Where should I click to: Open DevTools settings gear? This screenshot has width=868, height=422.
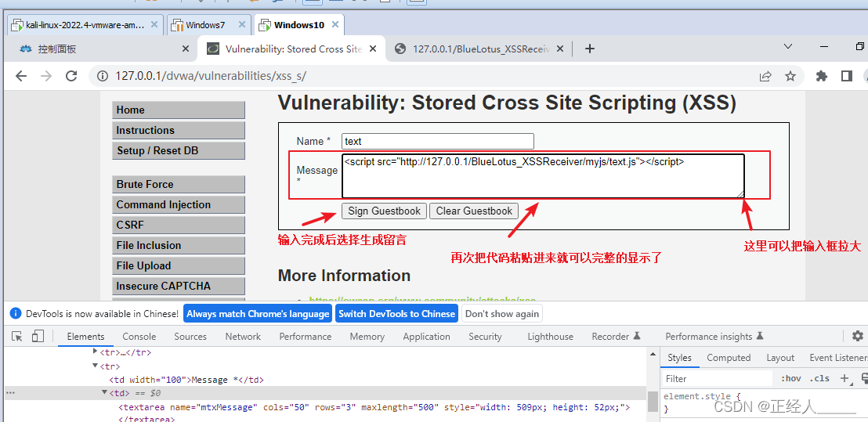click(x=858, y=336)
